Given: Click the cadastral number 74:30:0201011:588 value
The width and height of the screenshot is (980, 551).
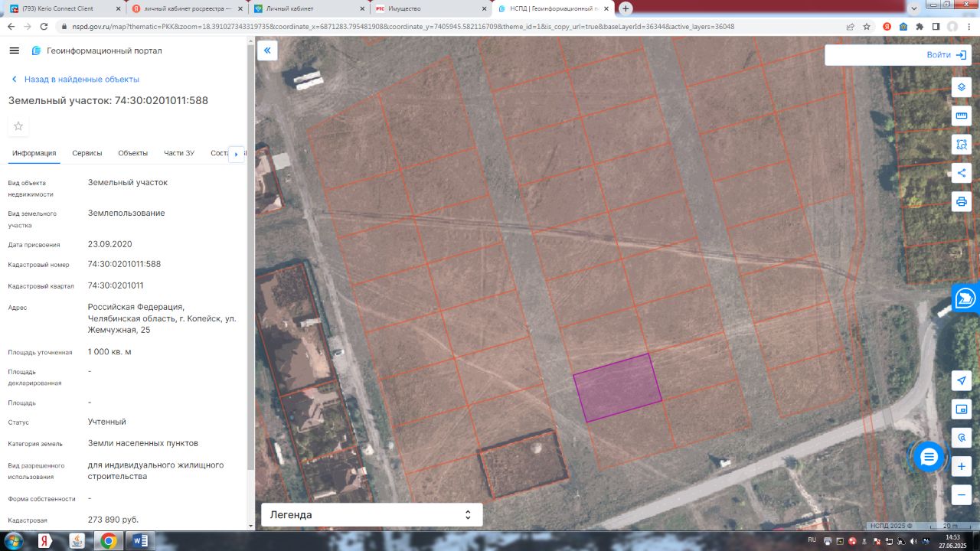Looking at the screenshot, I should click(x=125, y=264).
